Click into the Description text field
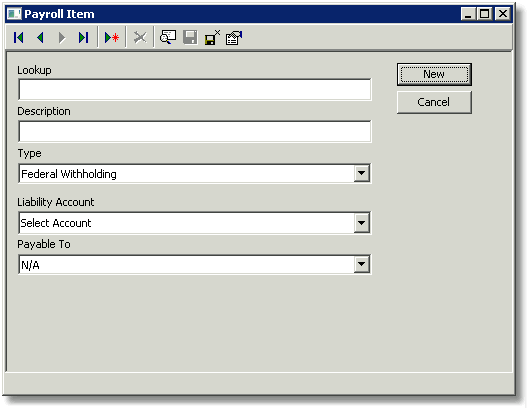The height and width of the screenshot is (408, 529). tap(195, 131)
